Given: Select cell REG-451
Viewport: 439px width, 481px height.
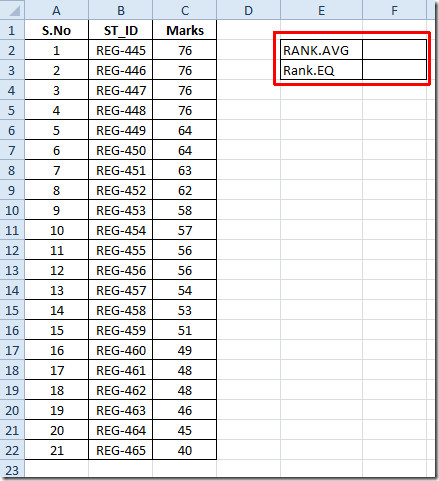Looking at the screenshot, I should [120, 170].
